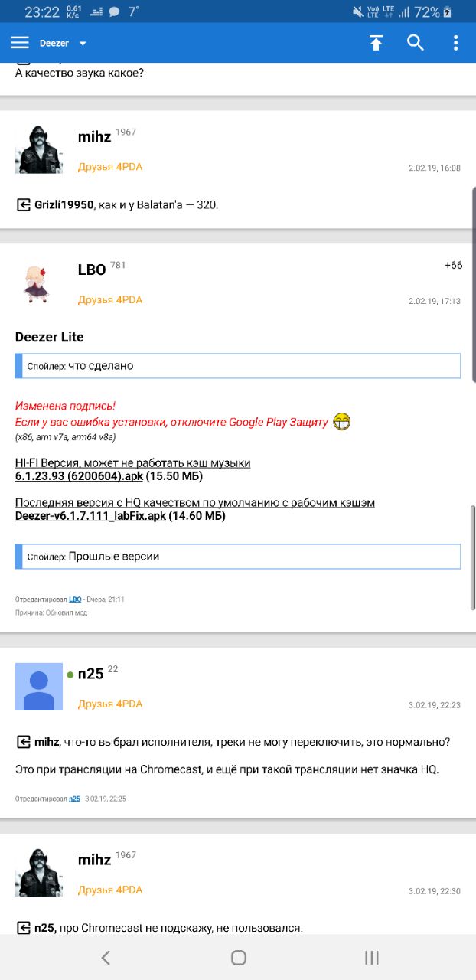Open n25 username profile
This screenshot has width=476, height=980.
click(x=90, y=674)
